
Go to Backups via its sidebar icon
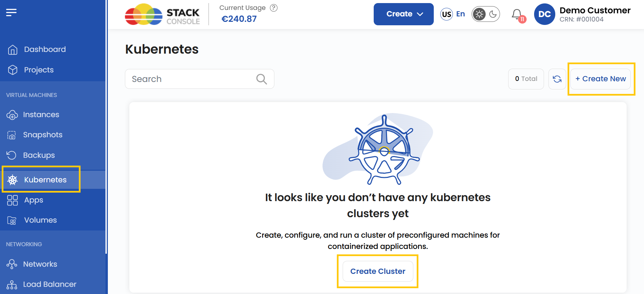[12, 155]
